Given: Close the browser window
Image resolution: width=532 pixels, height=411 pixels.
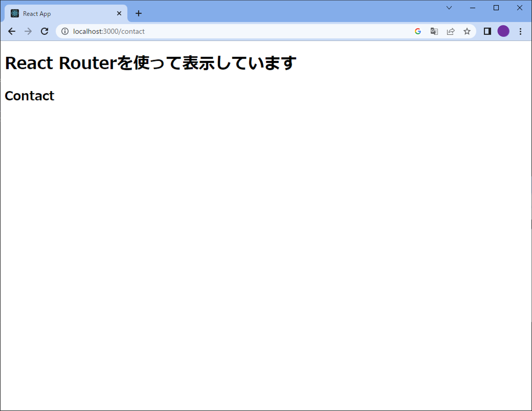Looking at the screenshot, I should pos(520,8).
